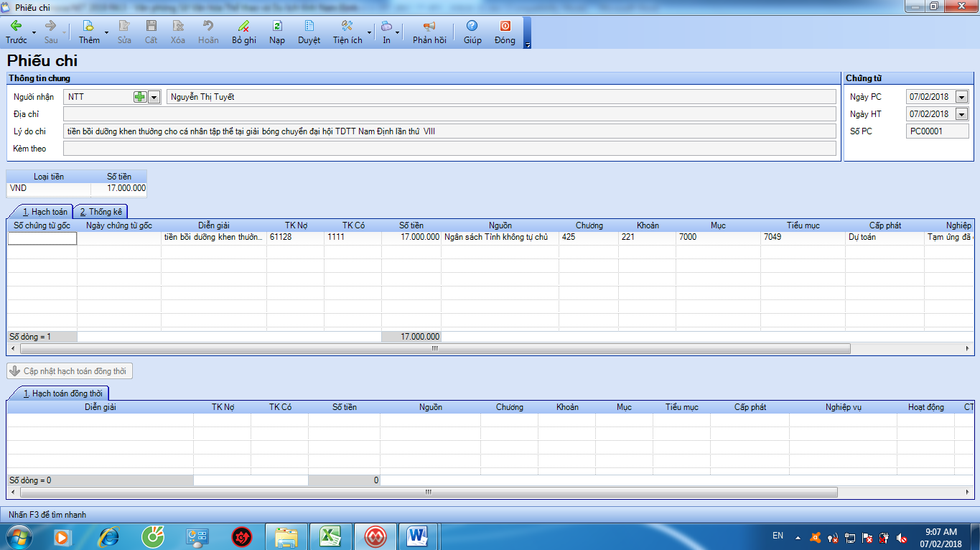Open Internet Explorer from the taskbar
This screenshot has height=550, width=980.
(x=108, y=536)
